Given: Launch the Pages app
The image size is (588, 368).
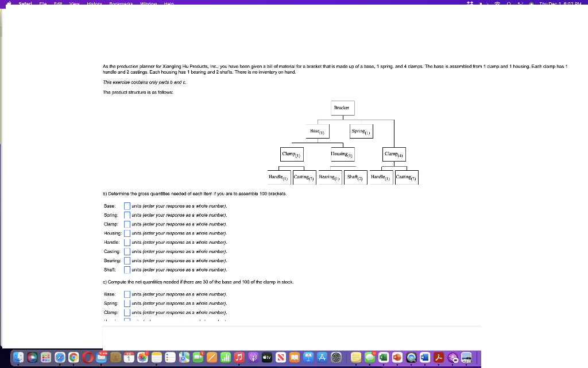Looking at the screenshot, I should pos(212,358).
